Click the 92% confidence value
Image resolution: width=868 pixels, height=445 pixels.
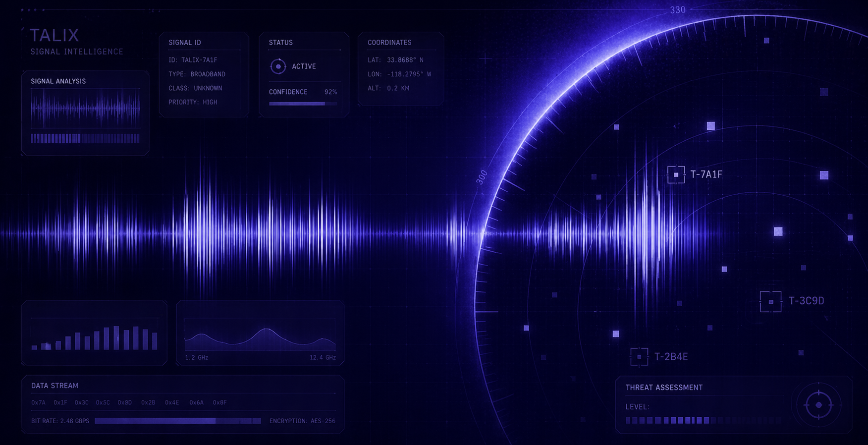click(x=331, y=92)
